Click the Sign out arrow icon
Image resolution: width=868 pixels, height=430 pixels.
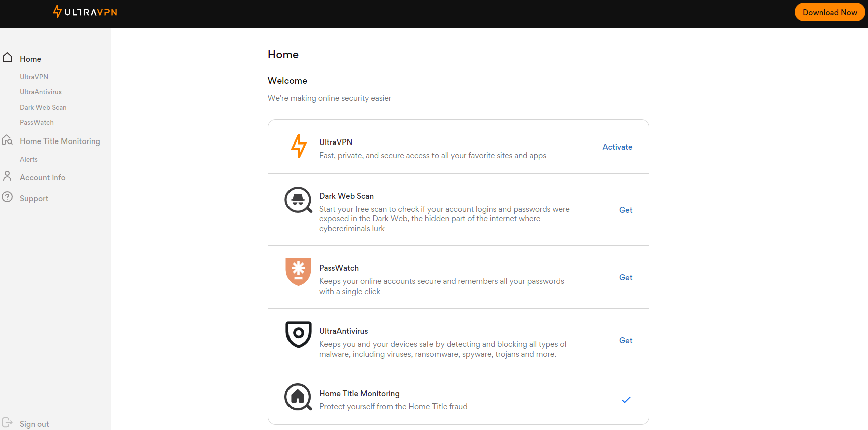pyautogui.click(x=7, y=423)
